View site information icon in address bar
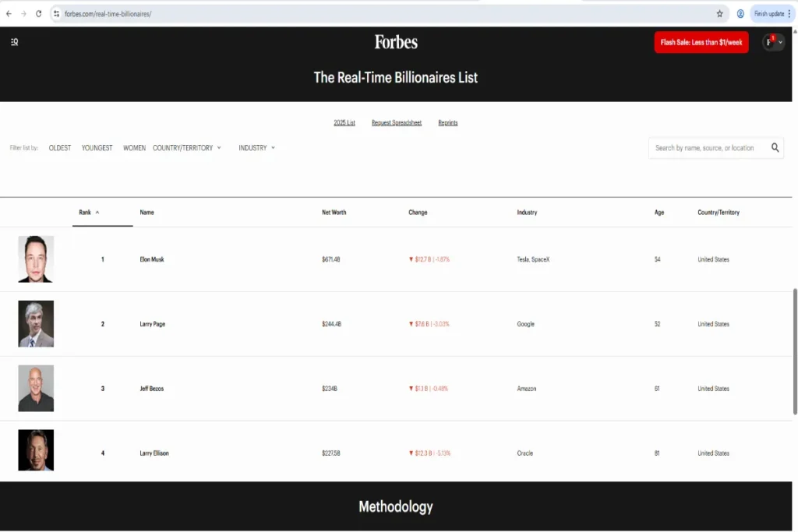The height and width of the screenshot is (532, 798). 56,13
